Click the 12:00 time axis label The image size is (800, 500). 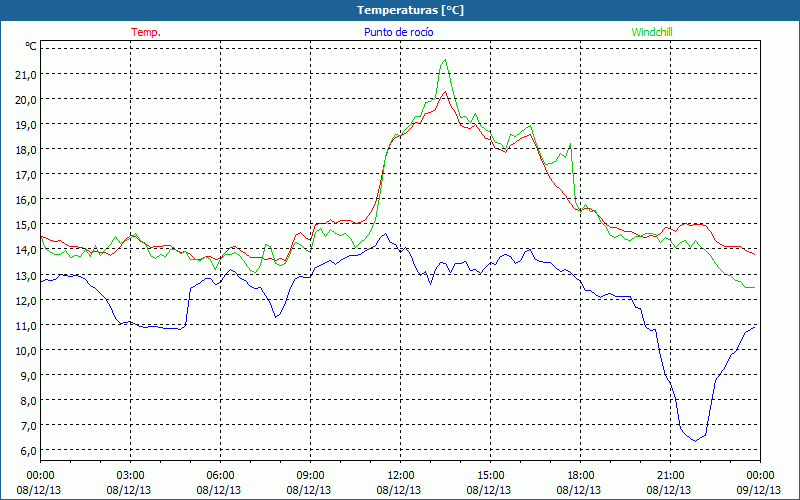(x=401, y=476)
